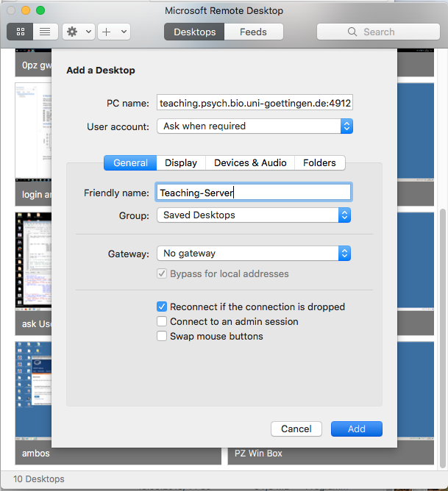448x491 pixels.
Task: Enable Connect to an admin session
Action: (162, 321)
